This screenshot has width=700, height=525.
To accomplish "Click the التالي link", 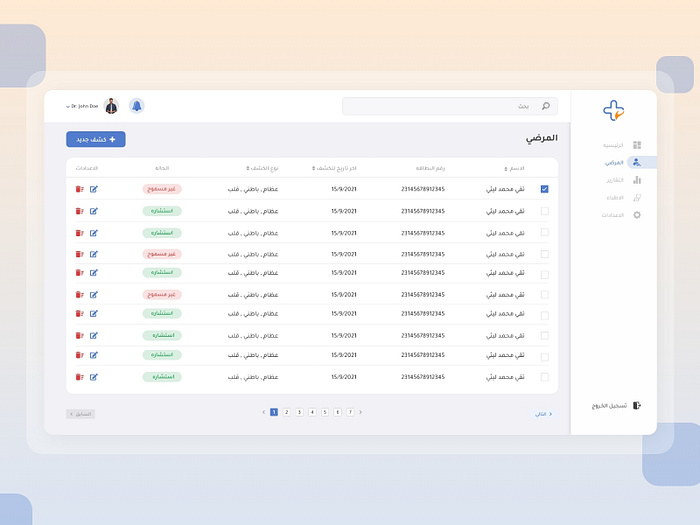I will (543, 414).
